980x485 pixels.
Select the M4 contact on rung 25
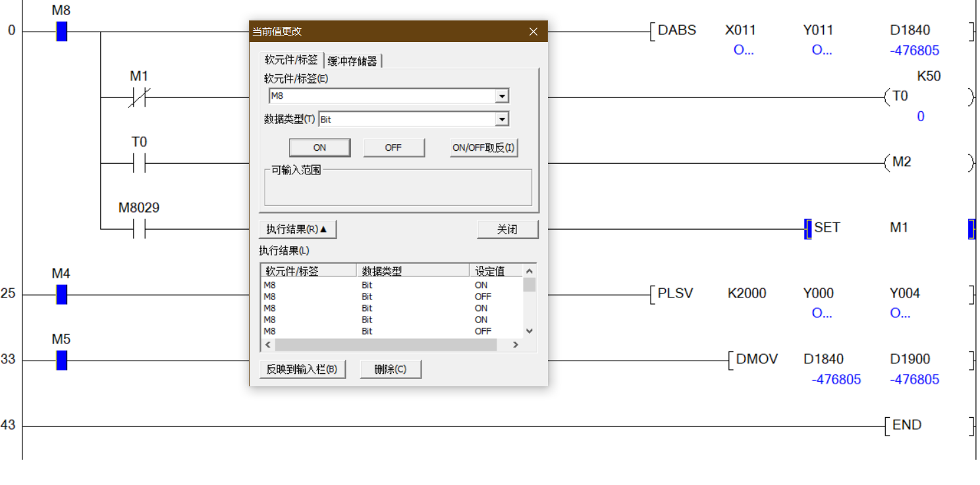coord(61,294)
